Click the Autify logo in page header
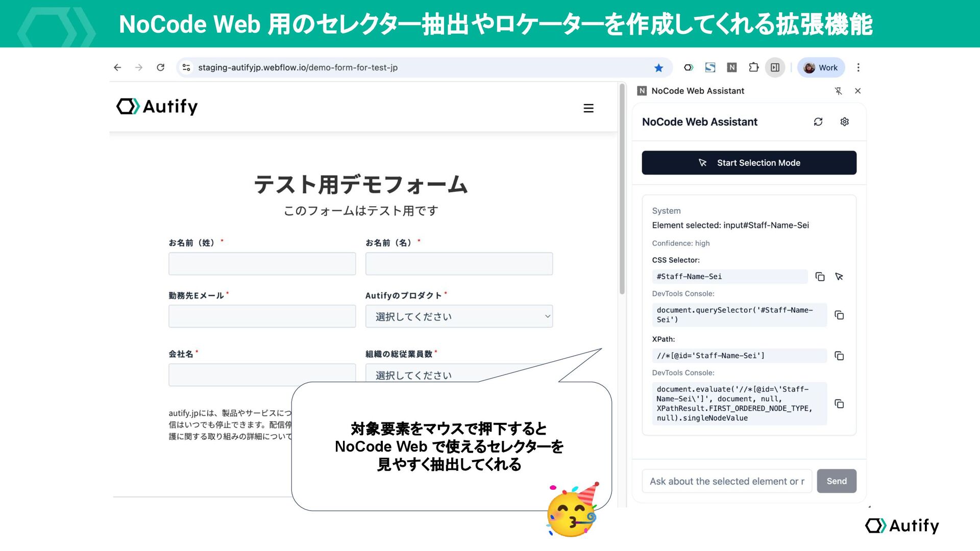 click(x=157, y=107)
